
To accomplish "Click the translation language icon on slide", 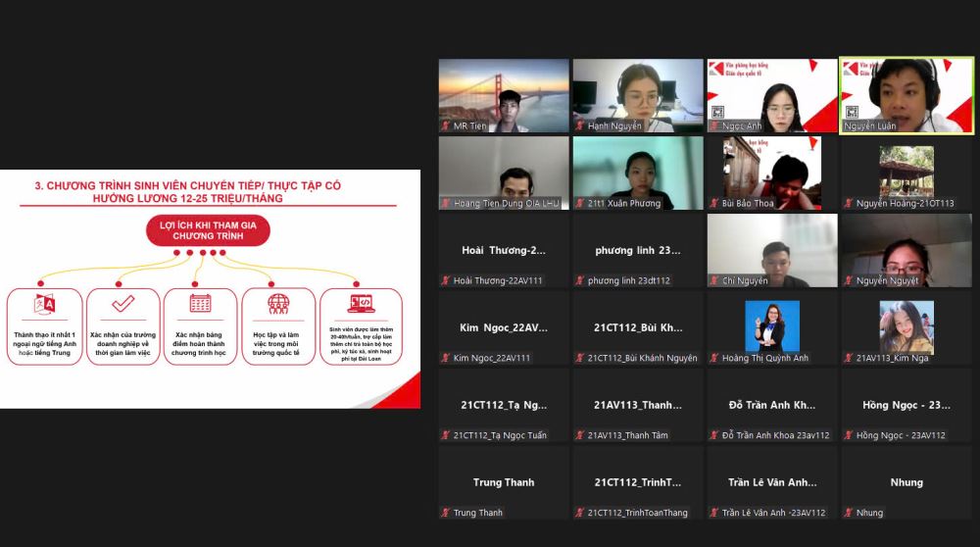I will pos(45,304).
